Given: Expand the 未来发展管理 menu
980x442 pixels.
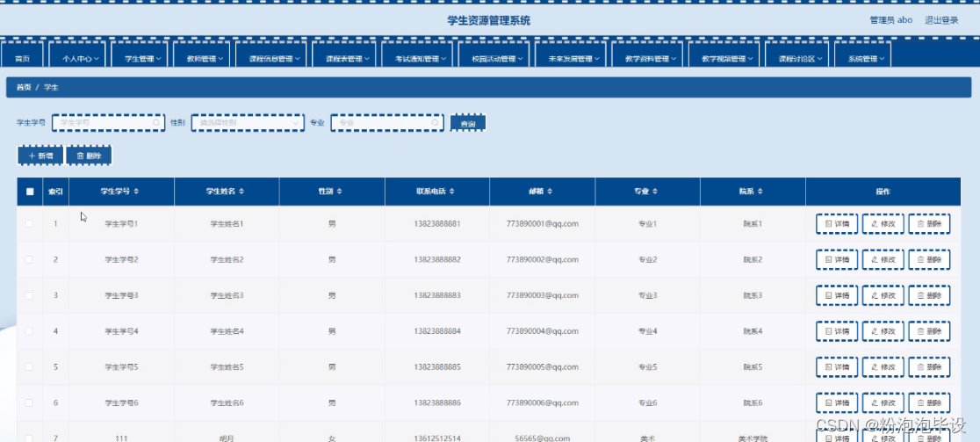Looking at the screenshot, I should 570,55.
